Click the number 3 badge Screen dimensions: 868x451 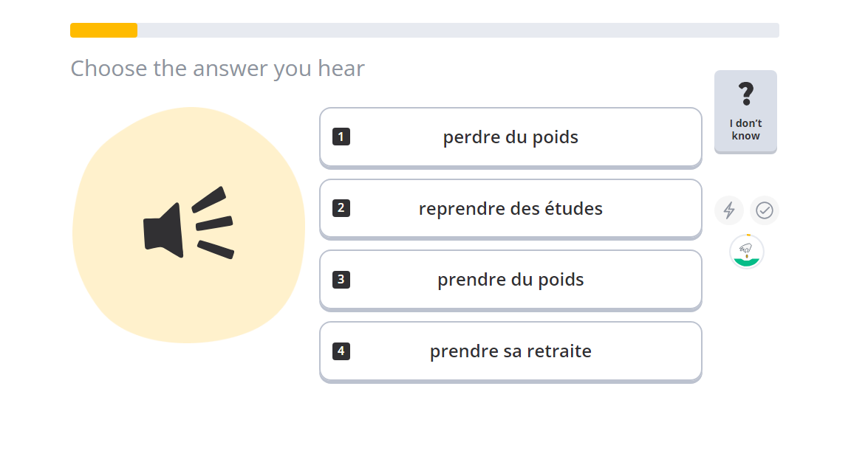(x=341, y=280)
